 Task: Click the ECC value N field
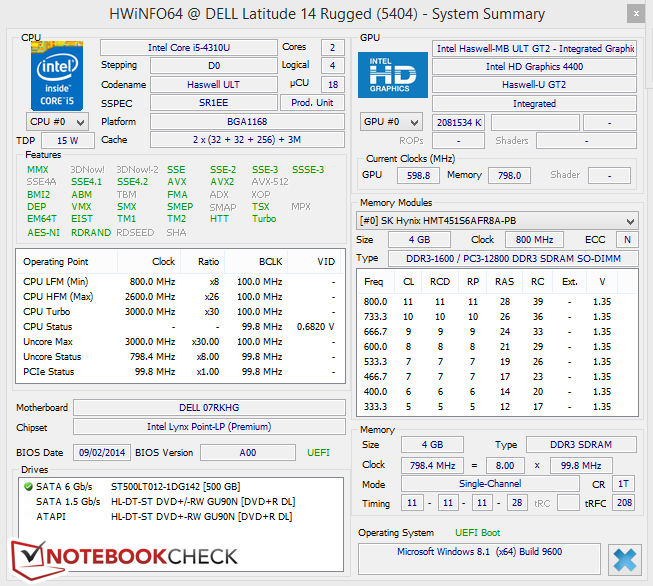pyautogui.click(x=627, y=239)
